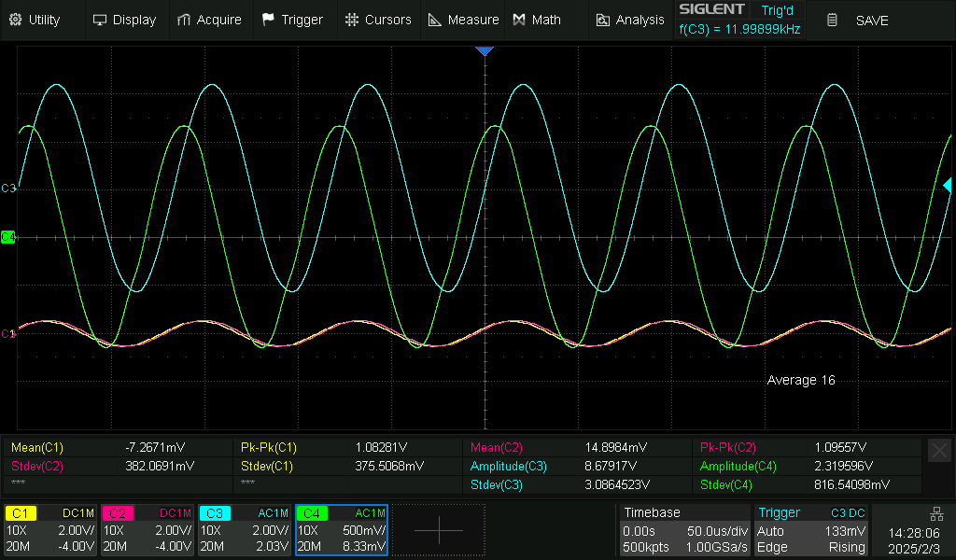Click the Trigger flag icon
This screenshot has width=956, height=560.
(269, 20)
